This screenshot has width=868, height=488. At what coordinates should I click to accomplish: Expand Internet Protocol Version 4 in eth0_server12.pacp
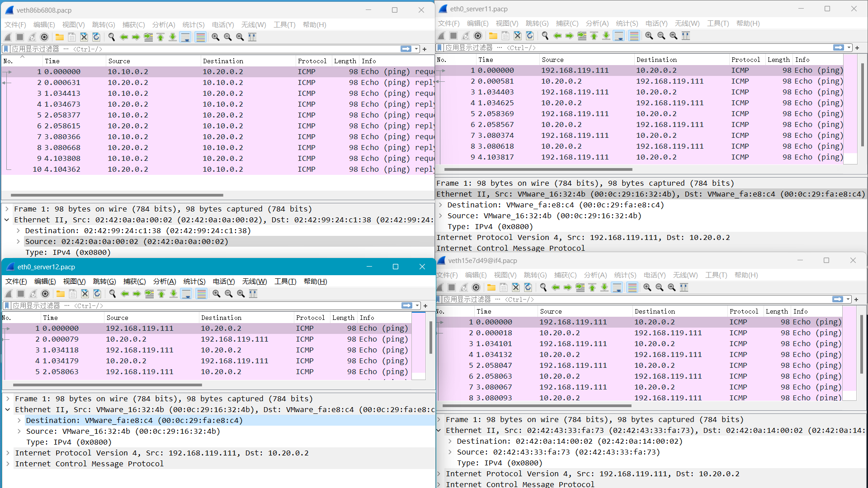(x=8, y=453)
